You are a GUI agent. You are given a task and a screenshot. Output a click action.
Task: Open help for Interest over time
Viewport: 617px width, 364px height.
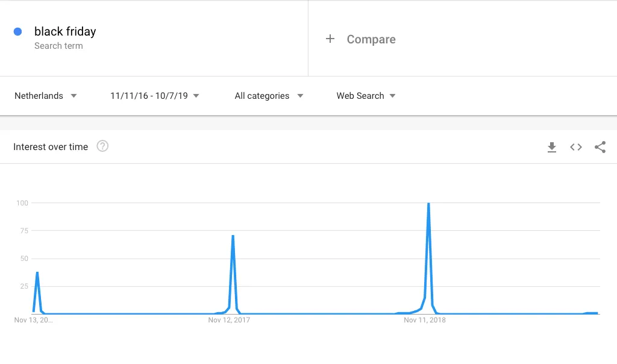click(x=102, y=146)
